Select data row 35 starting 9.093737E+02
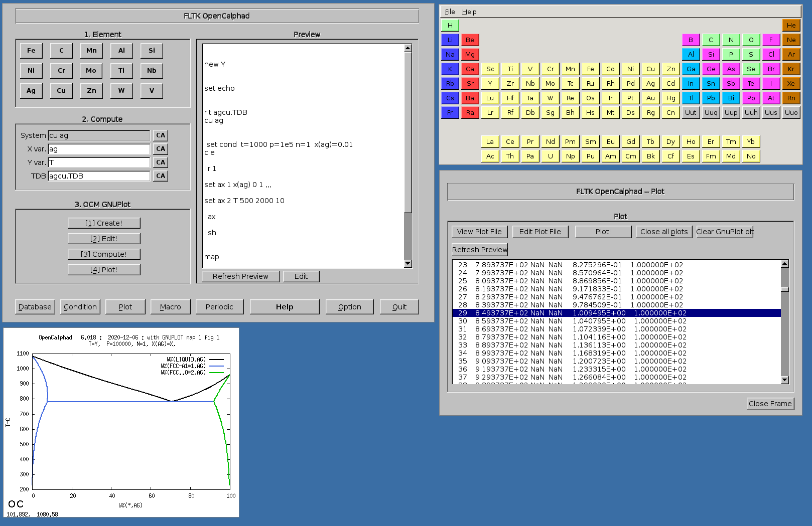 coord(617,361)
